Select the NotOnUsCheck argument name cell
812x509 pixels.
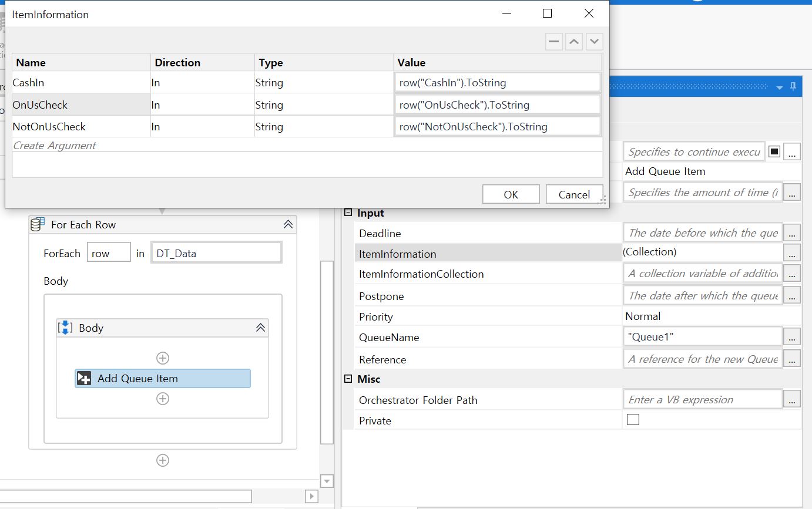point(81,127)
